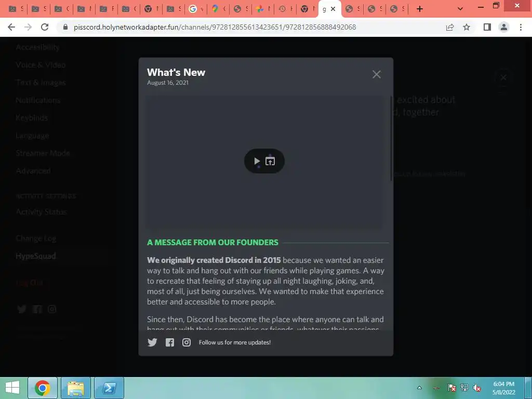This screenshot has height=399, width=532.
Task: Open Discord's Twitter icon in the dialog footer
Action: [152, 342]
